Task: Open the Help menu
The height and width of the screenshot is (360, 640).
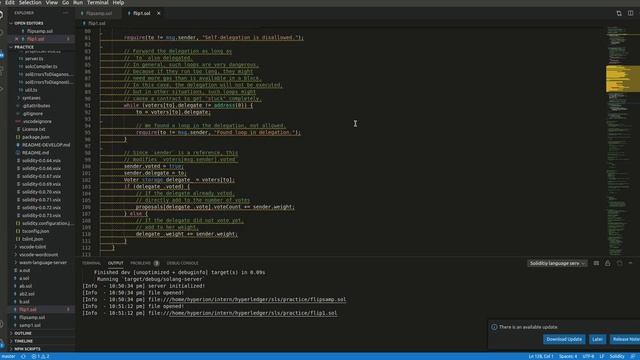Action: point(118,2)
